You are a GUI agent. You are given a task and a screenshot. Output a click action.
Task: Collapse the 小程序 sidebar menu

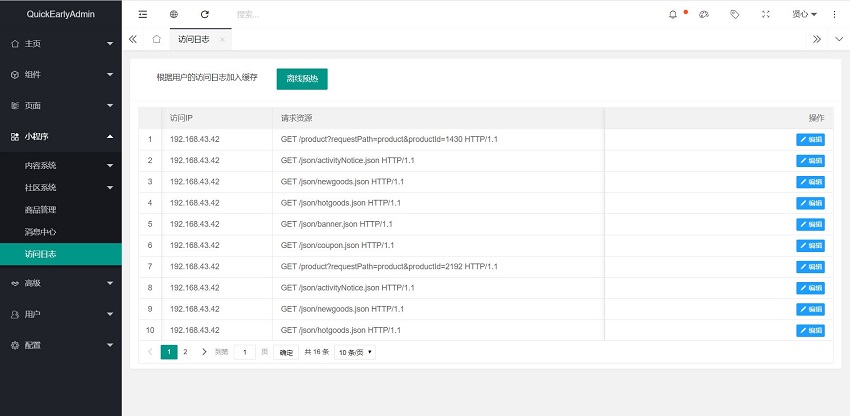61,137
